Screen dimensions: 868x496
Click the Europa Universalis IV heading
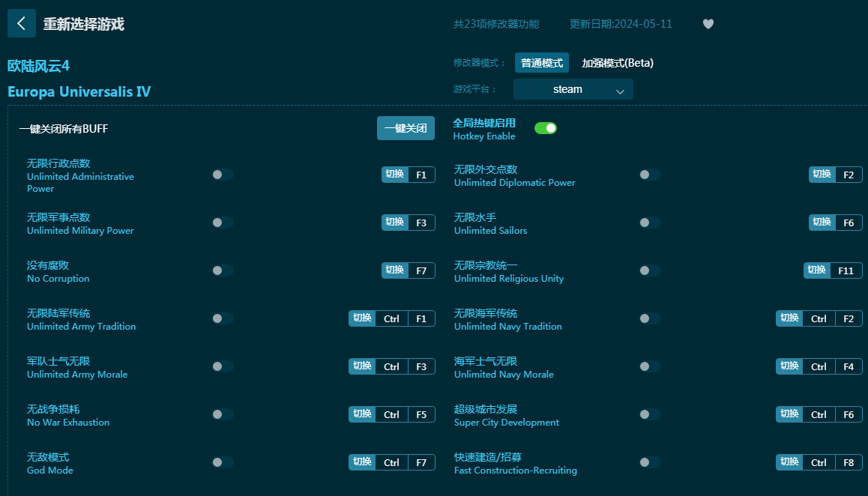(x=79, y=91)
